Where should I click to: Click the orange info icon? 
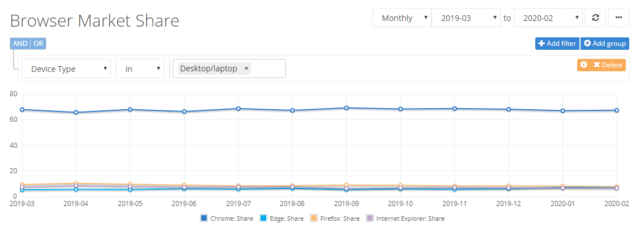click(584, 65)
